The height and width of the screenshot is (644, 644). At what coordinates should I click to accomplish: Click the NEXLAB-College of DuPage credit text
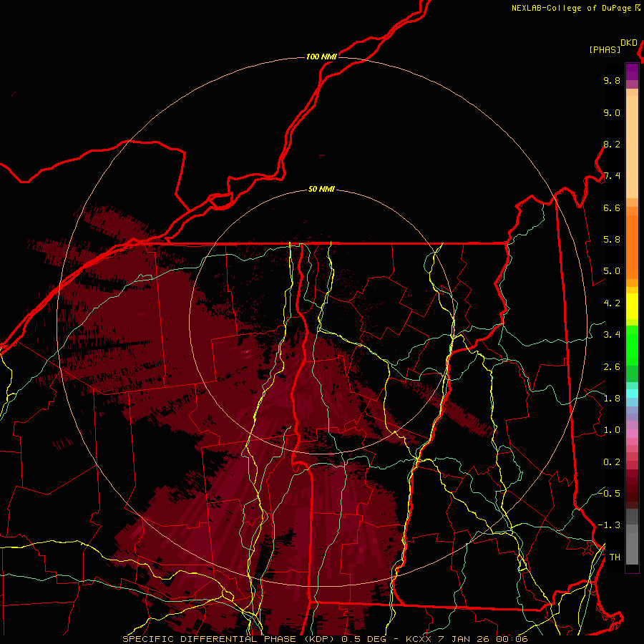click(572, 8)
